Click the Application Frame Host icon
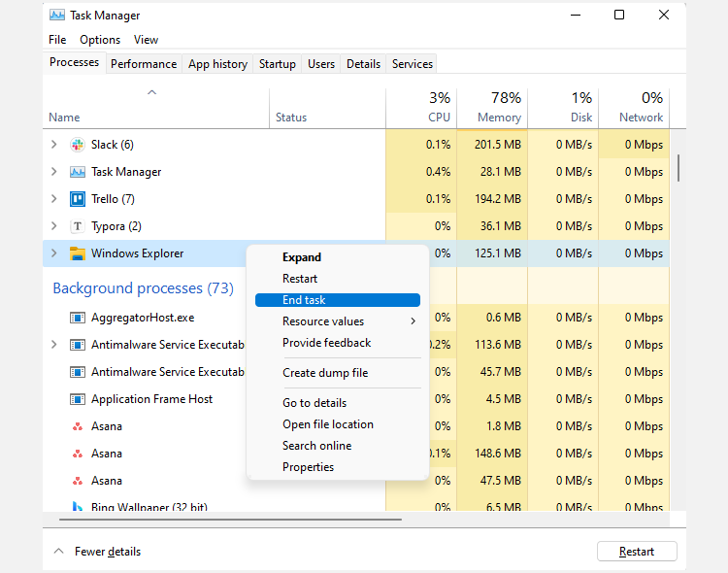This screenshot has width=728, height=573. tap(78, 399)
